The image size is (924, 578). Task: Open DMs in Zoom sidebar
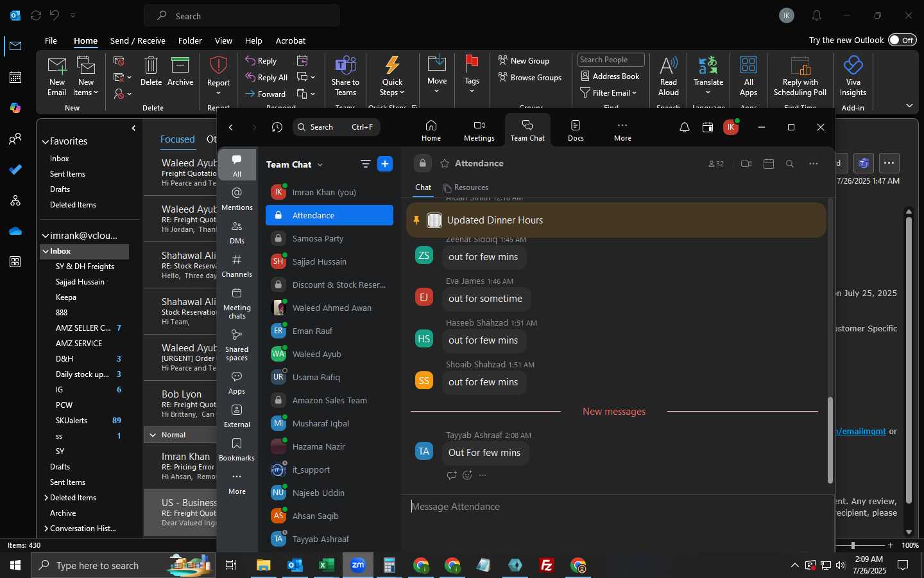click(x=237, y=232)
